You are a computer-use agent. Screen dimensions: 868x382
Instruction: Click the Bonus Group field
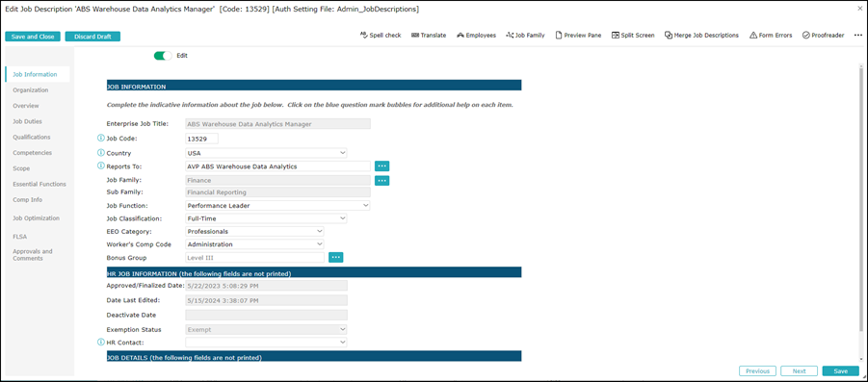coord(254,257)
